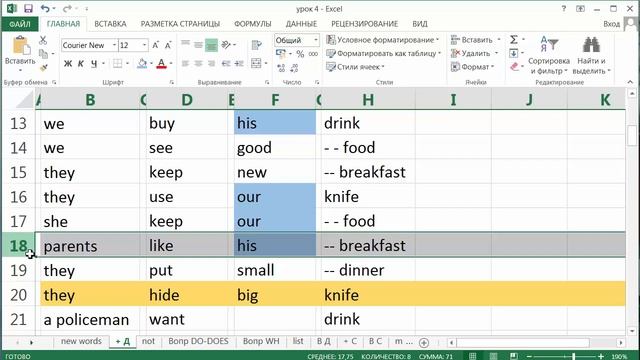Apply the red font color A
Viewport: 640px width, 360px height.
tap(162, 63)
